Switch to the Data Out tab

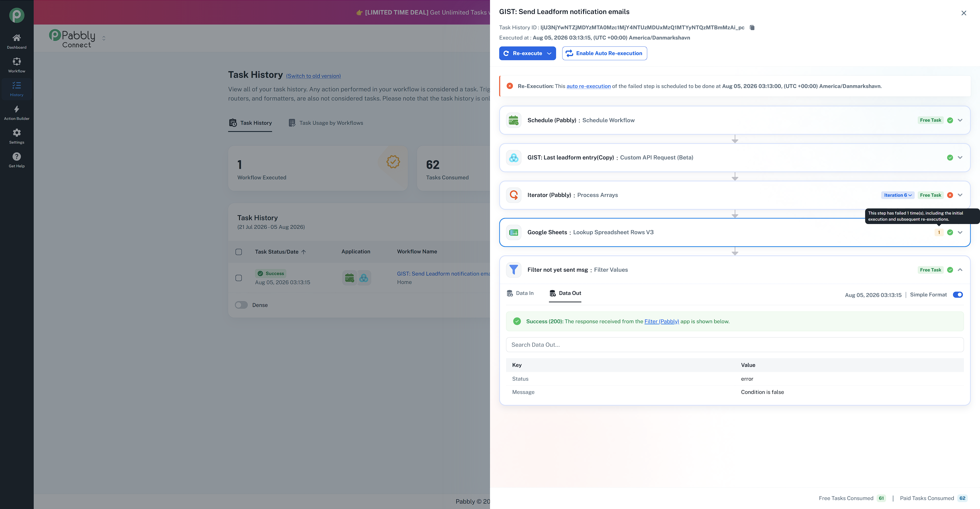[x=565, y=293]
